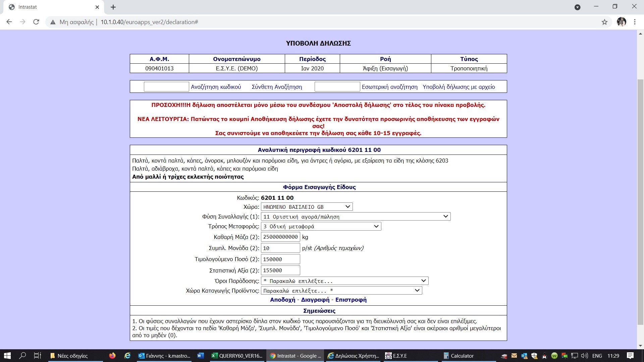The width and height of the screenshot is (644, 362).
Task: Open a new browser tab
Action: [113, 7]
